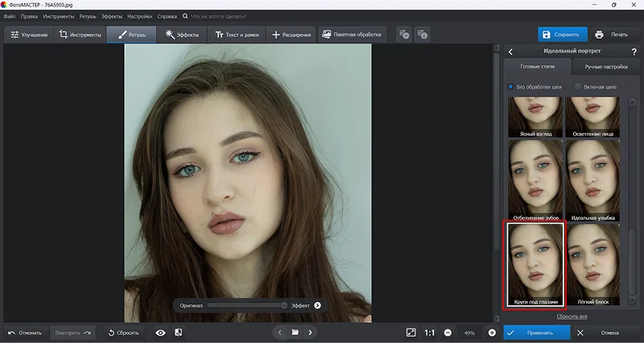Apply the Отбеливание зубов style thumbnail
The height and width of the screenshot is (343, 644).
535,180
